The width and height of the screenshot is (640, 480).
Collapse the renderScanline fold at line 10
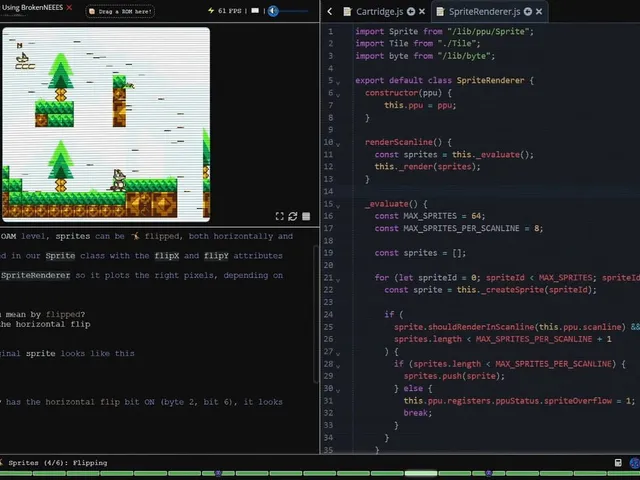coord(338,144)
